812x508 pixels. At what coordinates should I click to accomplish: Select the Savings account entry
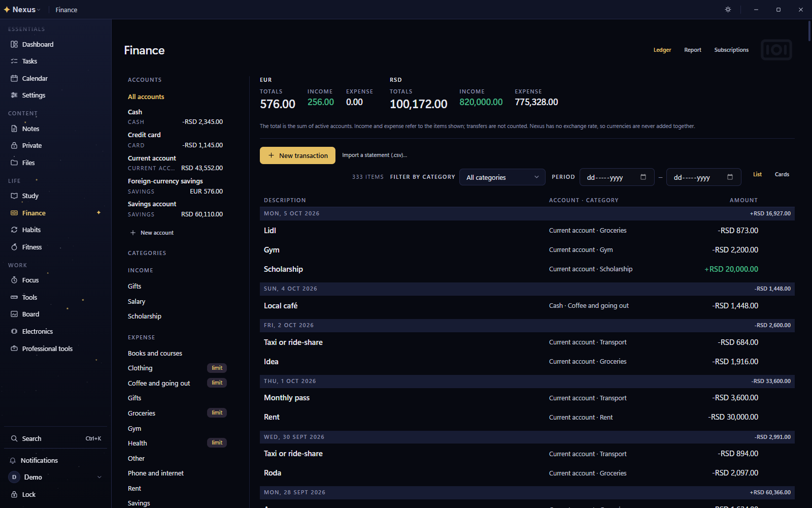[176, 209]
